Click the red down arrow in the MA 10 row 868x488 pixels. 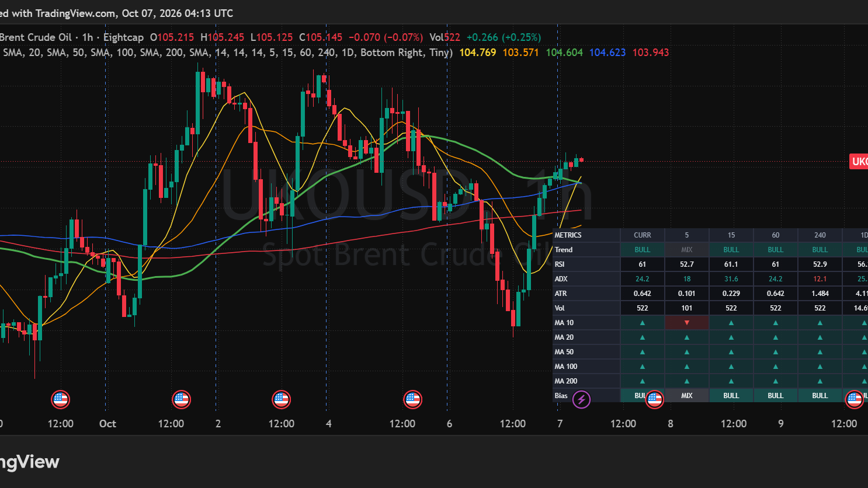click(x=687, y=323)
